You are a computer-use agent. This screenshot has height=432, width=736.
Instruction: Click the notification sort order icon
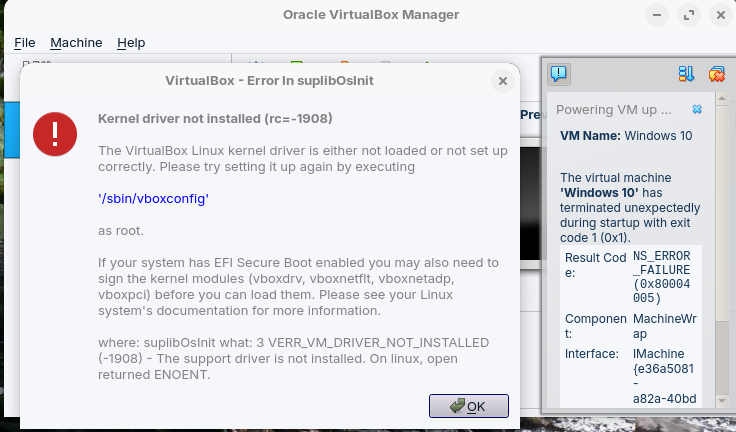pyautogui.click(x=686, y=74)
